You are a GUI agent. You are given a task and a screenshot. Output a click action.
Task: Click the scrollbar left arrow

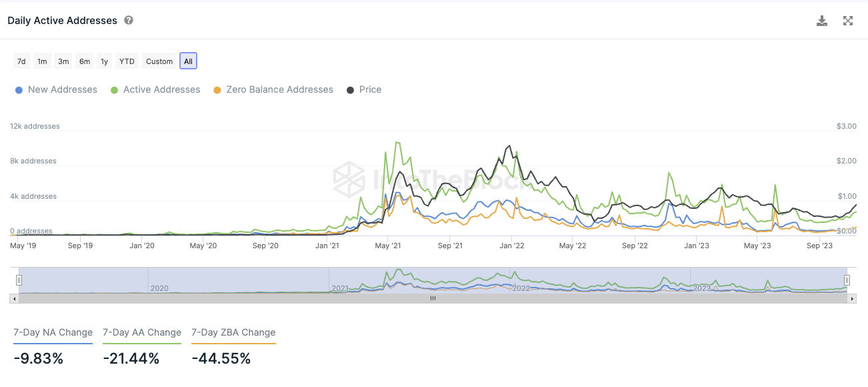[x=14, y=299]
